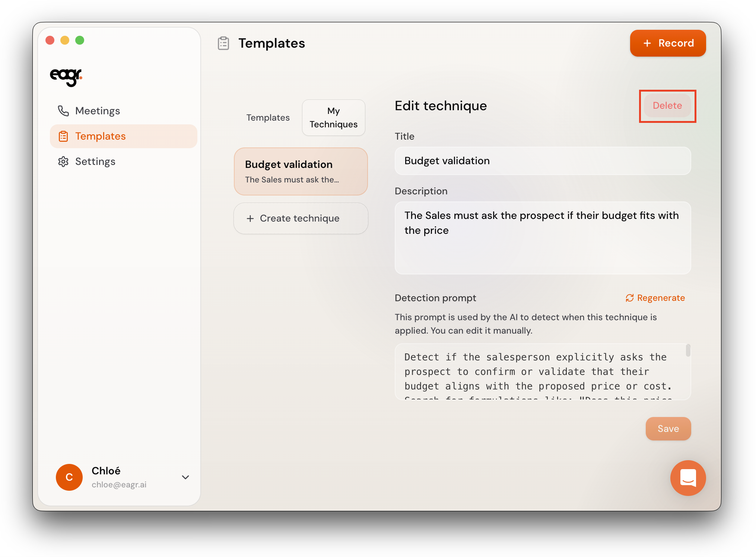Viewport: 756px width, 557px height.
Task: Open the chat support bubble
Action: pos(687,478)
